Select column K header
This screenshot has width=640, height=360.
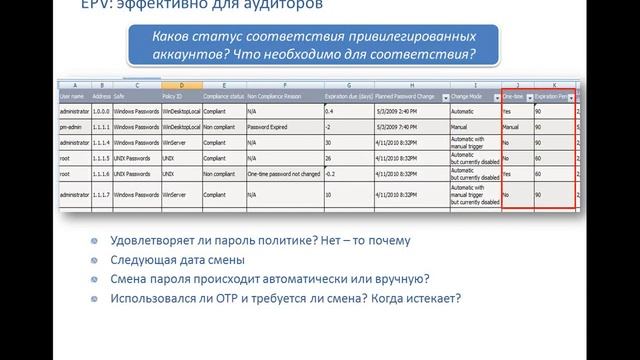[x=554, y=85]
